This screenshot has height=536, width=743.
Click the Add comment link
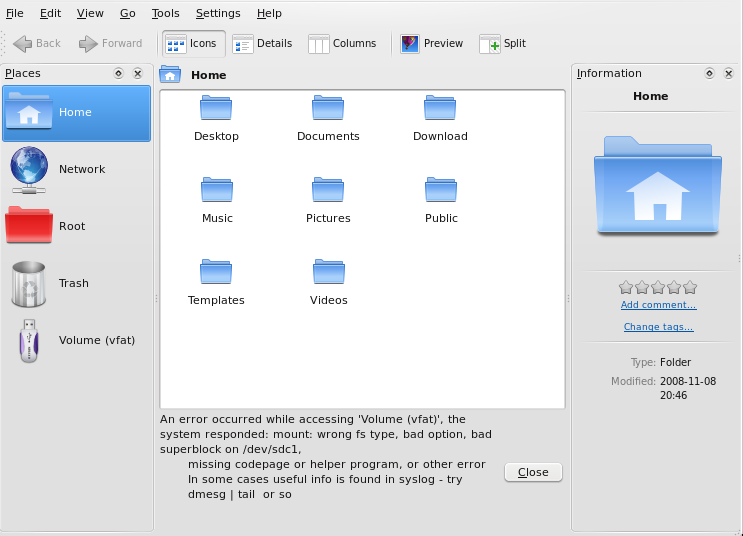pyautogui.click(x=658, y=305)
